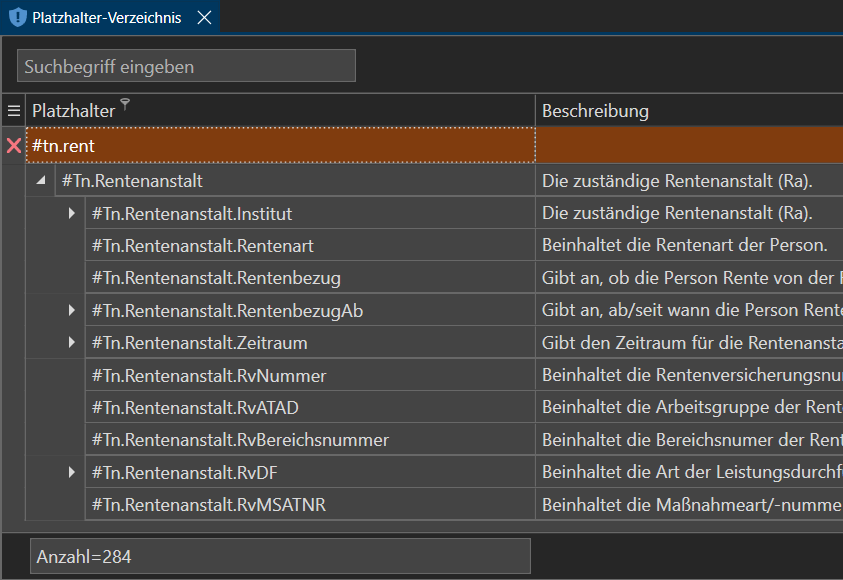Click the filter icon on Platzhalter column

point(125,103)
